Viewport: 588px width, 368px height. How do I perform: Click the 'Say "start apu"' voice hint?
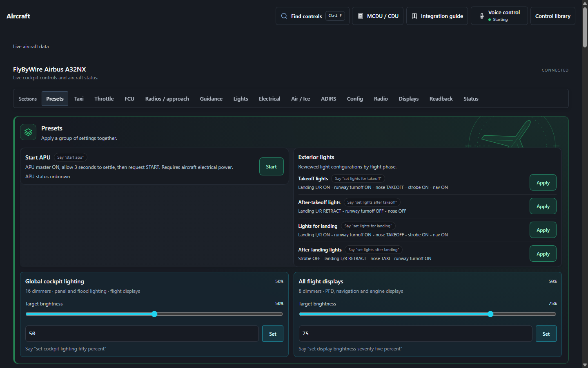click(x=71, y=157)
